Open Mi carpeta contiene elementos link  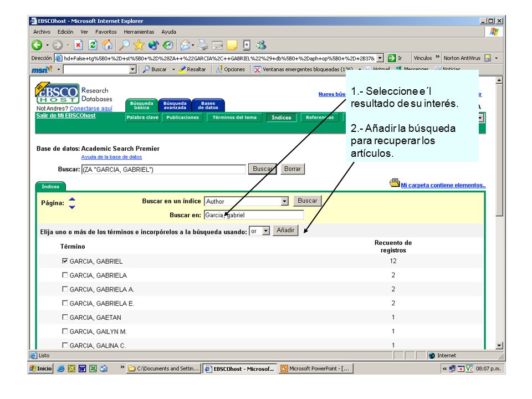(443, 185)
